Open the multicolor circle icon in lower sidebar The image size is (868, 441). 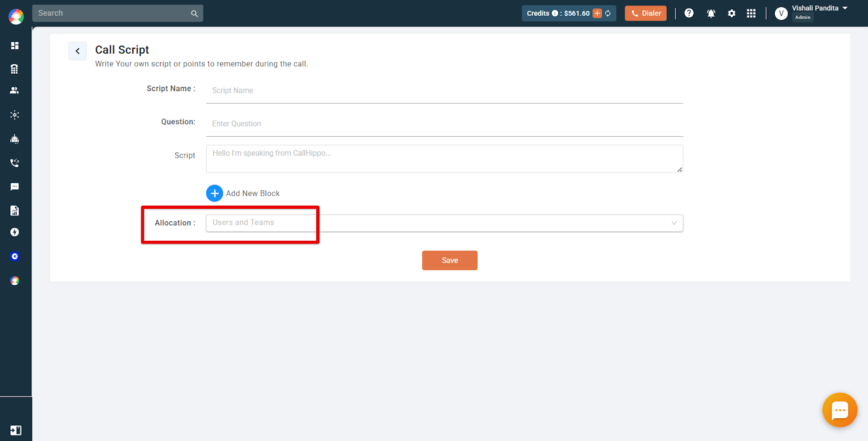(15, 280)
